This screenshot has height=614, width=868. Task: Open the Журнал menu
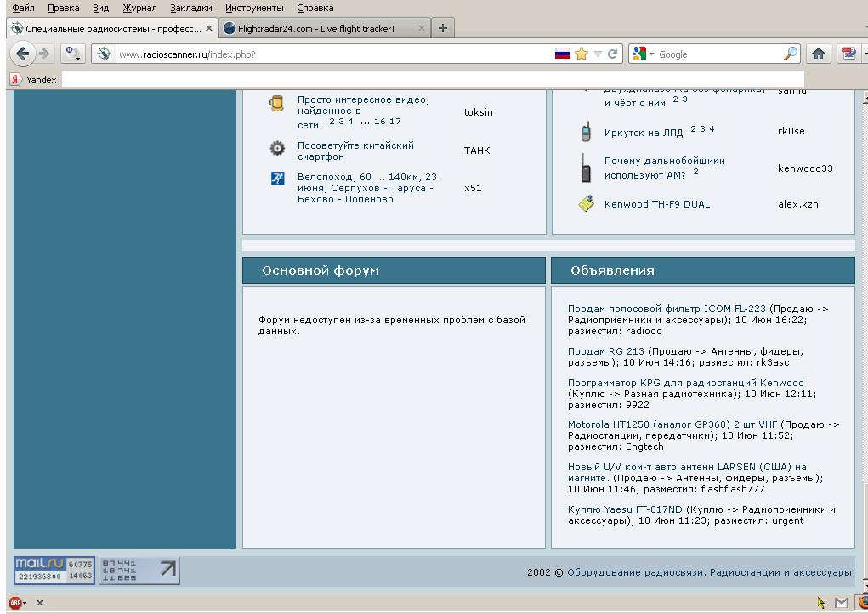pos(139,8)
